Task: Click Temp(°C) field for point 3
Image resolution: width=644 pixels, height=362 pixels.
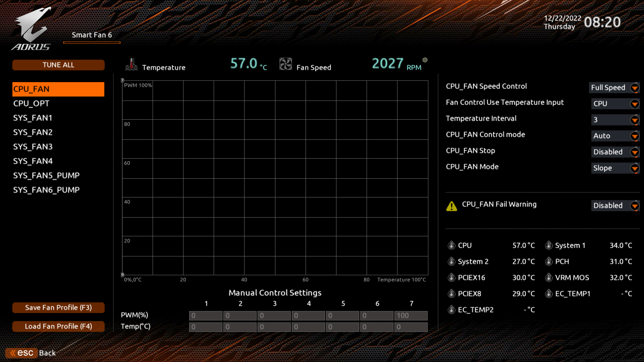Action: point(274,327)
